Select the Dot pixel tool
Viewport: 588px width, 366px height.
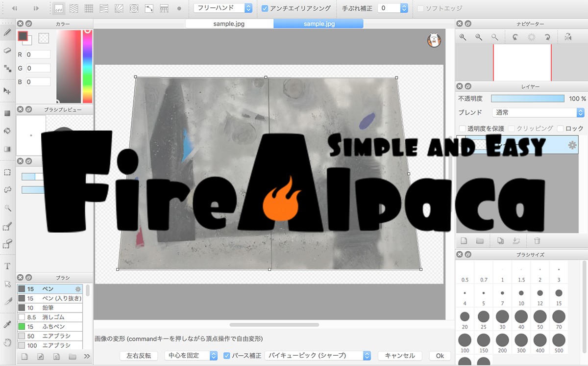pos(7,68)
